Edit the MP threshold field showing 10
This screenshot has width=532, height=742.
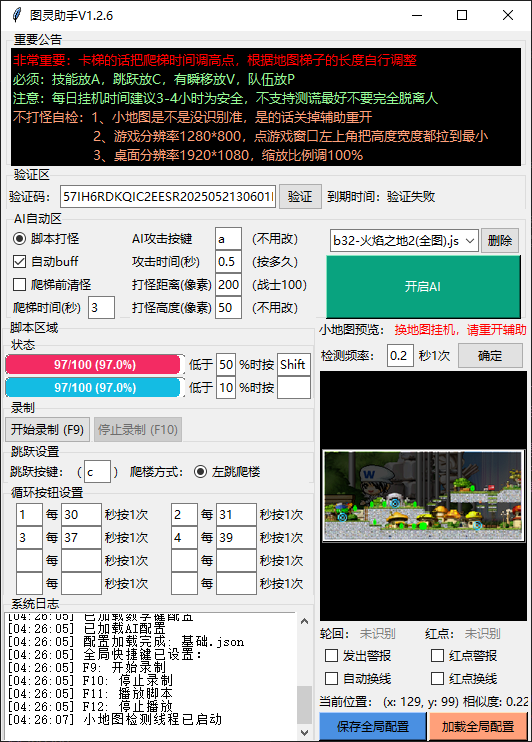point(226,388)
